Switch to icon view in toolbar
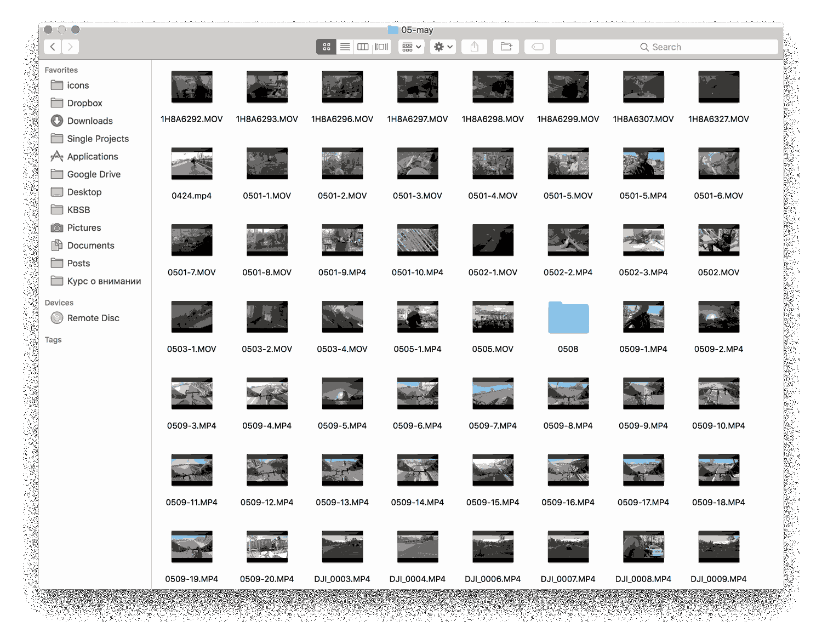The image size is (822, 644). coord(326,47)
